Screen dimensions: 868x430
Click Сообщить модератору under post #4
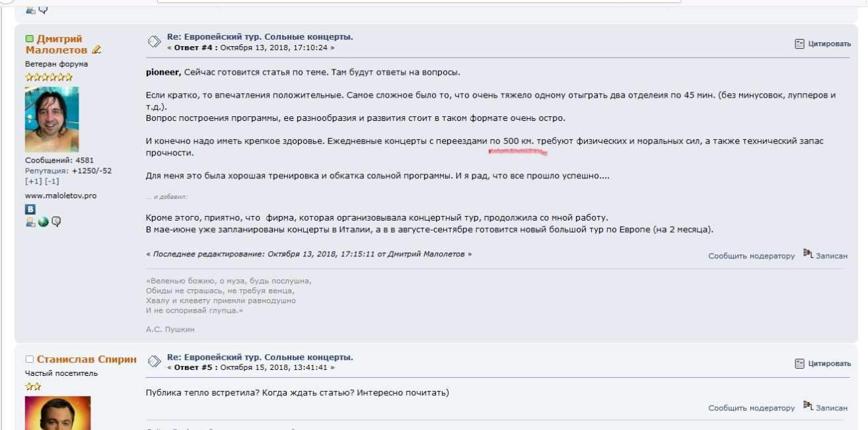(x=751, y=256)
